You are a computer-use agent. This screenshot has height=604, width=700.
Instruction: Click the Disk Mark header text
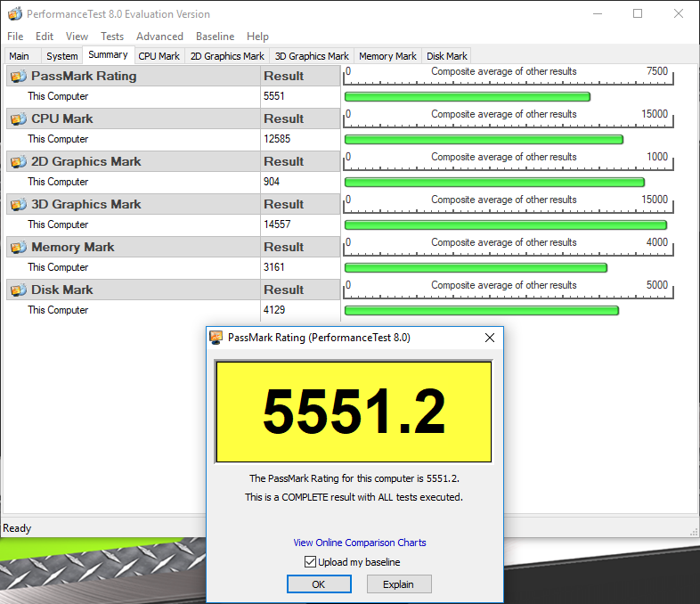point(62,290)
